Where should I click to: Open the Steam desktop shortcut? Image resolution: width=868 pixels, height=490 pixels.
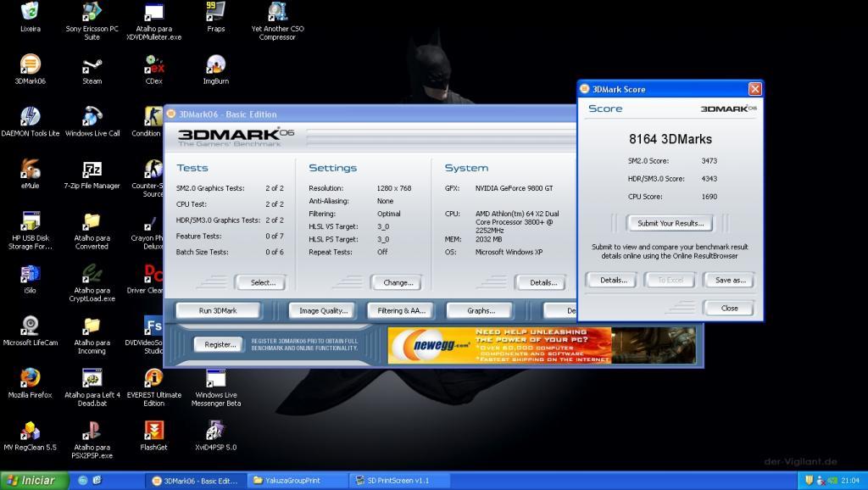[x=92, y=70]
